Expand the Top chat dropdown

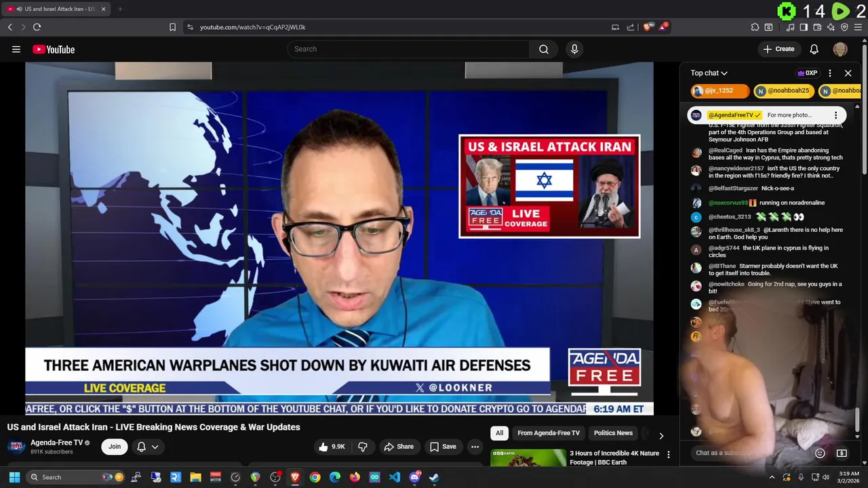click(x=709, y=73)
